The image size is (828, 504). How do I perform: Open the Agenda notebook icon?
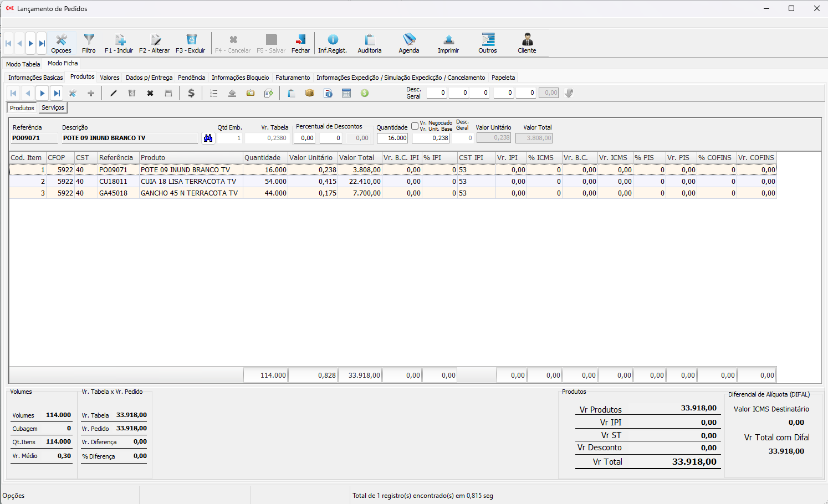click(409, 43)
